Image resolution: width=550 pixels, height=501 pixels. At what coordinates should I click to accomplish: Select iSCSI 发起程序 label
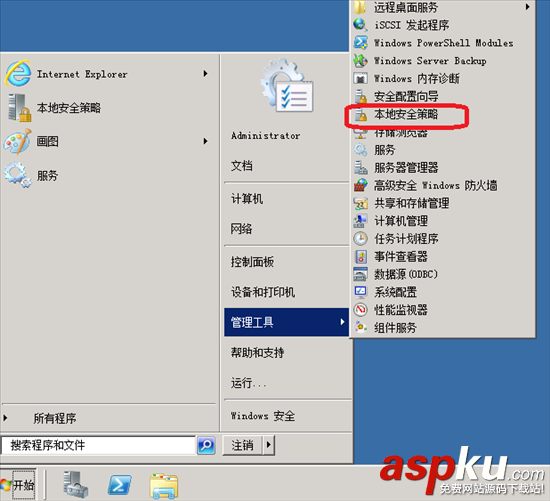click(411, 25)
